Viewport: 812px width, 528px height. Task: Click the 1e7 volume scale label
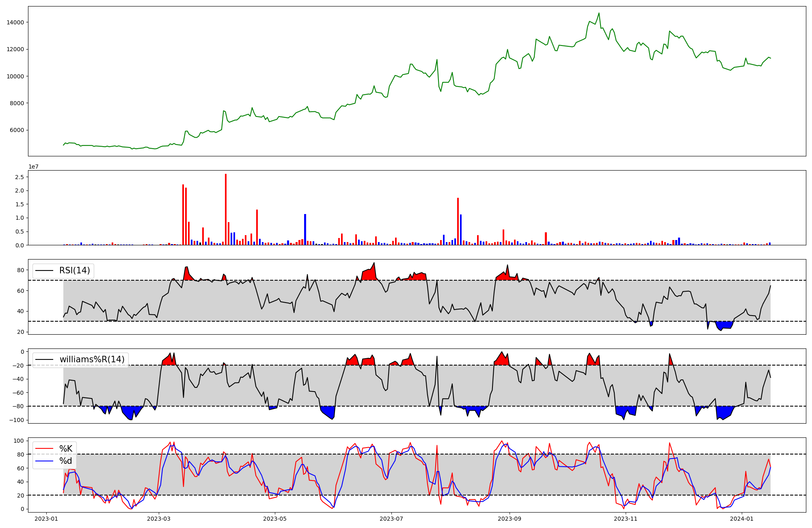coord(33,167)
